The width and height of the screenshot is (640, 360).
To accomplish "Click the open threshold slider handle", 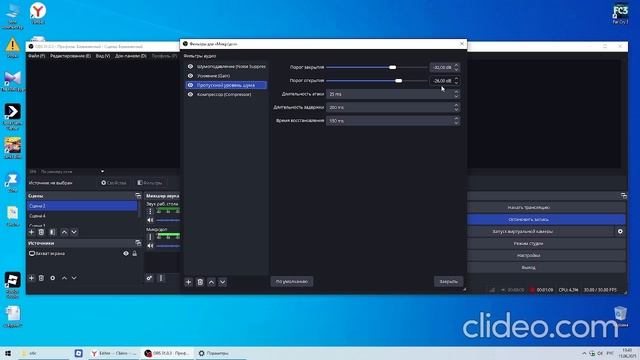I will pos(398,81).
